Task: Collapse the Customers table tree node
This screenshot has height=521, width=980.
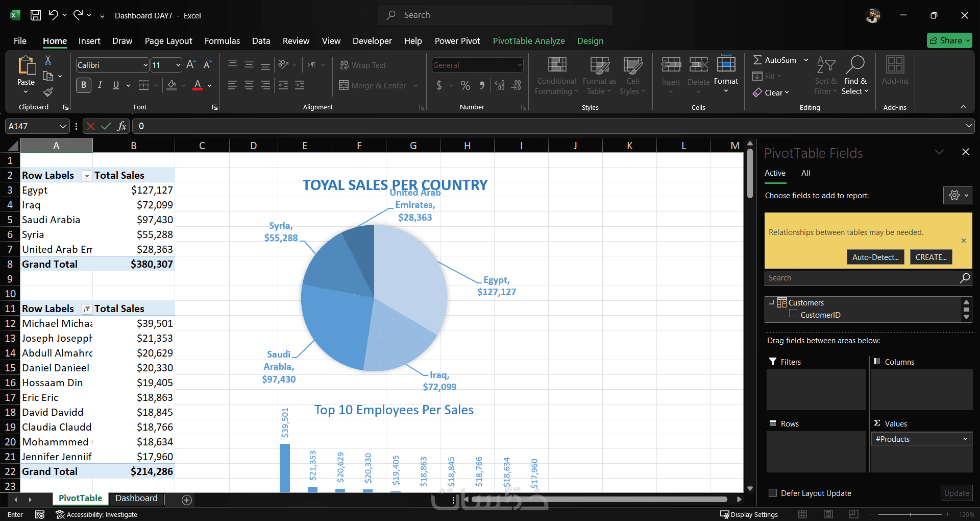Action: click(771, 302)
